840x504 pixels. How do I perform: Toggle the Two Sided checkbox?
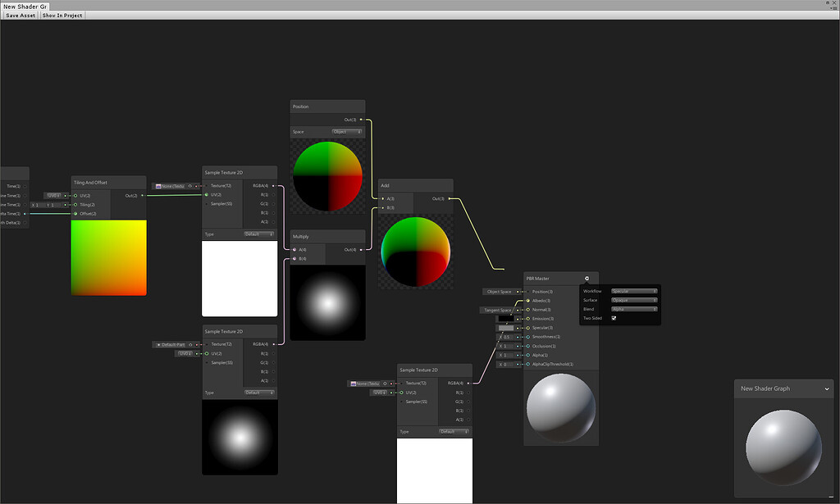pos(614,318)
